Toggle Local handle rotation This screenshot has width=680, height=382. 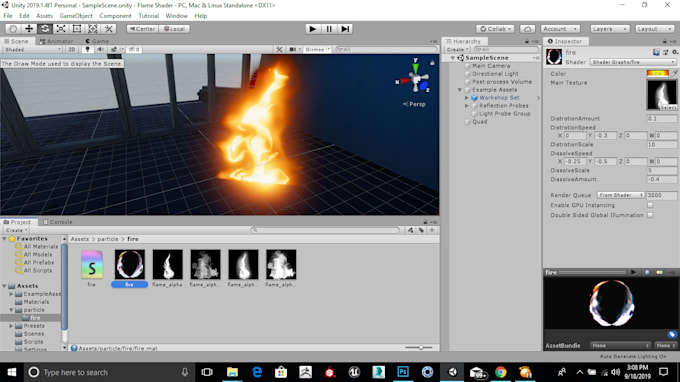pyautogui.click(x=174, y=29)
